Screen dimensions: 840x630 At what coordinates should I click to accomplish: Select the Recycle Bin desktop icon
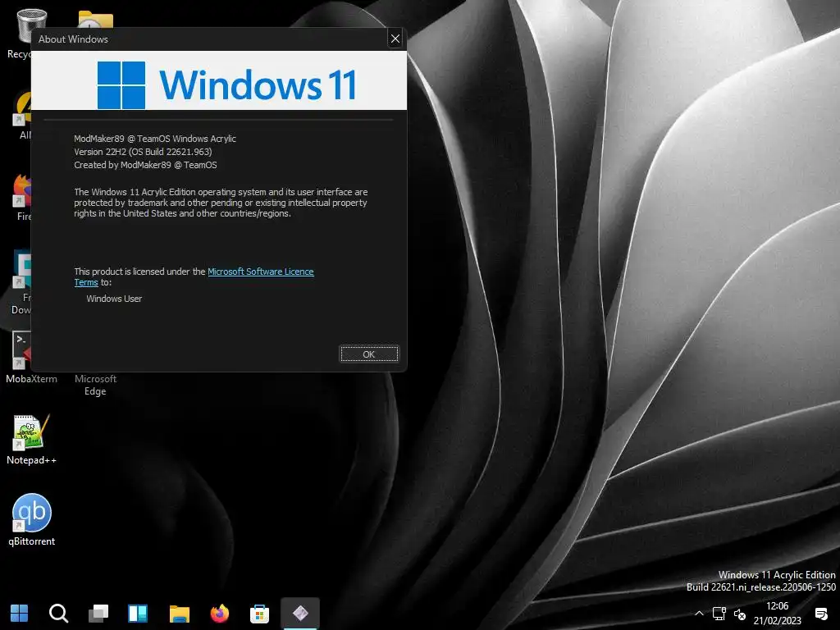point(22,33)
